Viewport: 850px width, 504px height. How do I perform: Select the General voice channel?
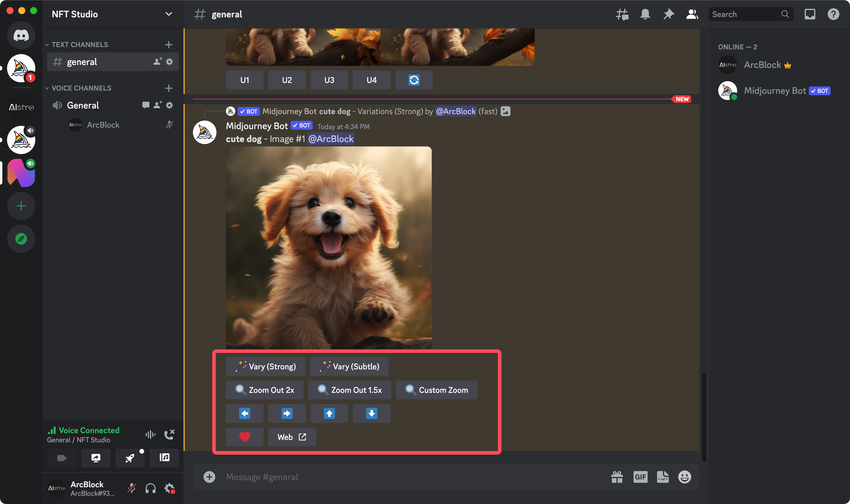(x=83, y=105)
